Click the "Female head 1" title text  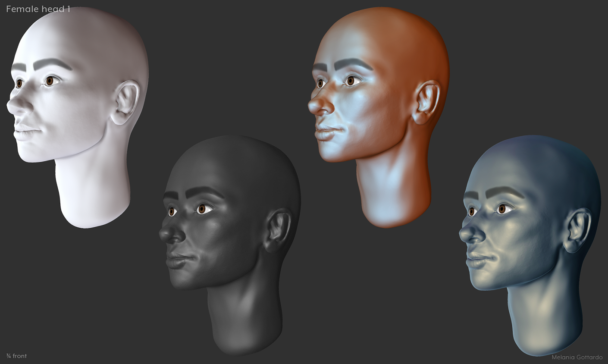coord(38,9)
